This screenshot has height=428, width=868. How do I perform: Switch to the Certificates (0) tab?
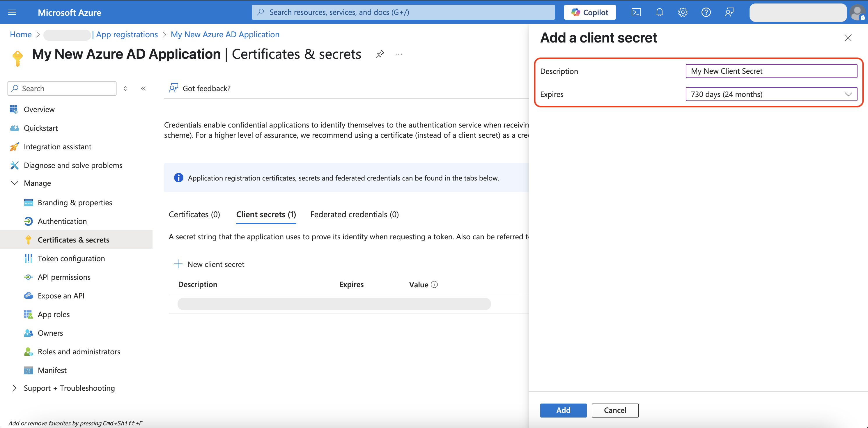(x=194, y=214)
